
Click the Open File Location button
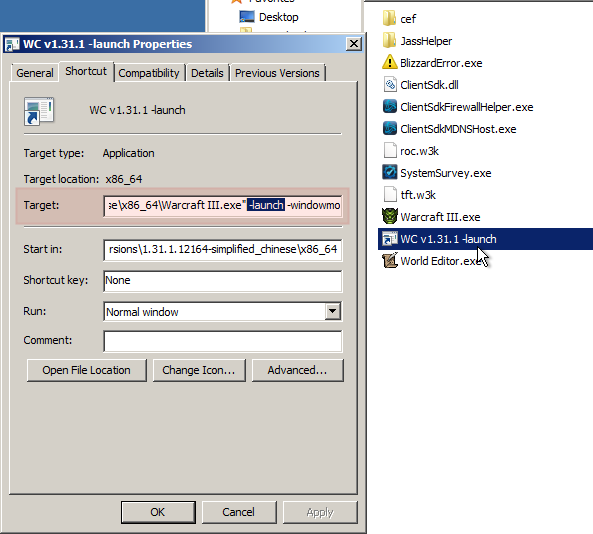pos(87,370)
